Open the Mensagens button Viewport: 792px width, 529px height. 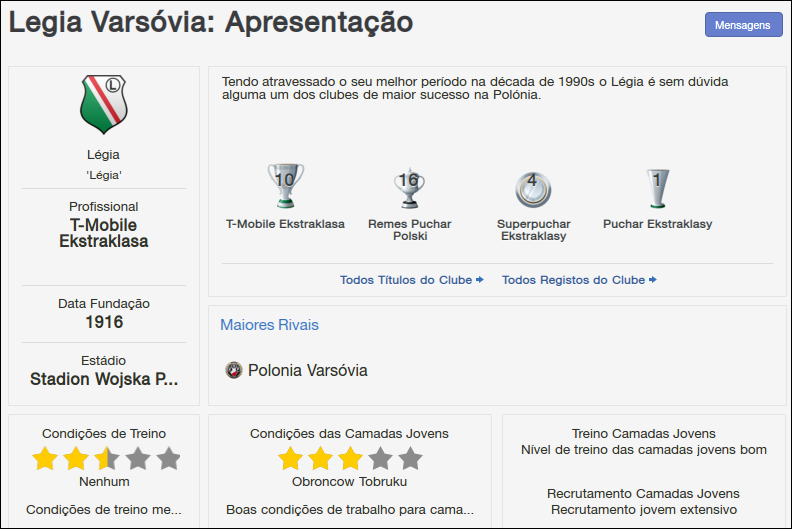(x=742, y=25)
